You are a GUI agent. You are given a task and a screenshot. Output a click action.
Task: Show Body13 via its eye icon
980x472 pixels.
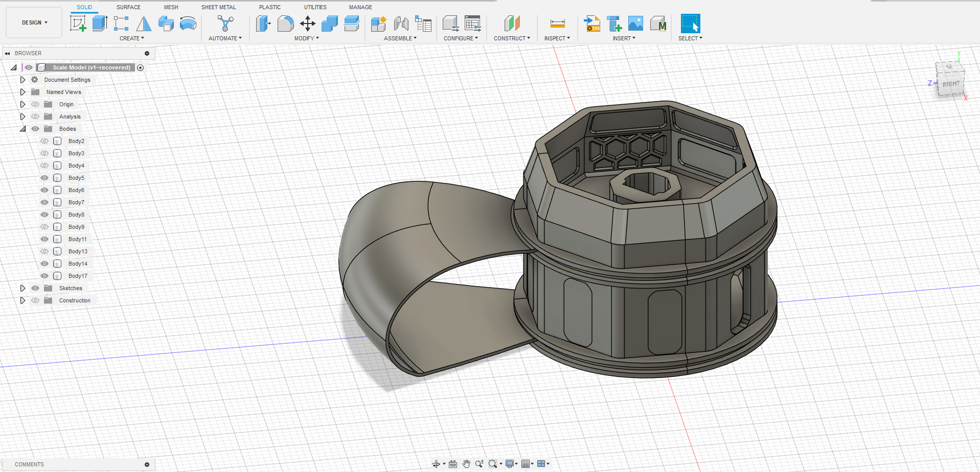(44, 251)
